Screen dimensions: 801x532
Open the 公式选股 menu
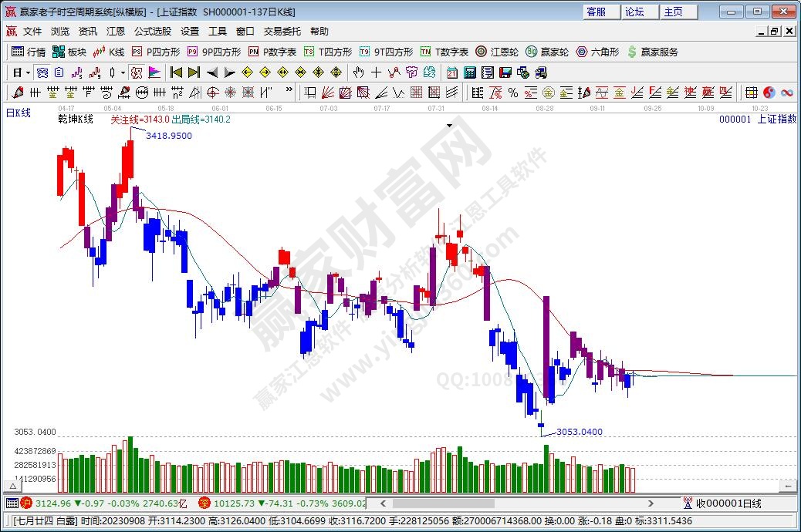click(x=153, y=32)
